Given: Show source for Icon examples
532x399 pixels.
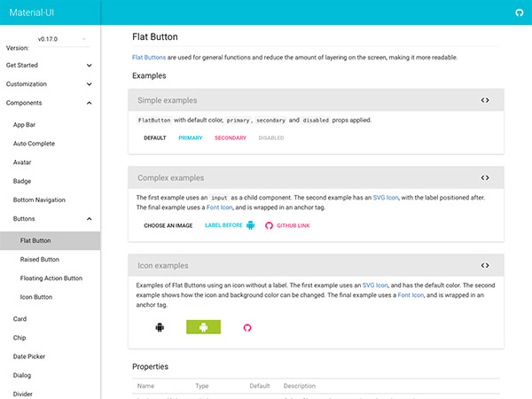Looking at the screenshot, I should click(x=485, y=265).
